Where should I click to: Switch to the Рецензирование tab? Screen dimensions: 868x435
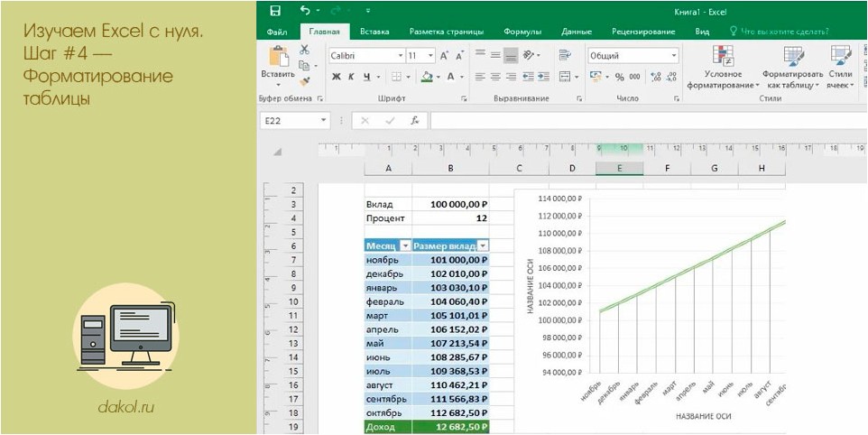tap(643, 32)
